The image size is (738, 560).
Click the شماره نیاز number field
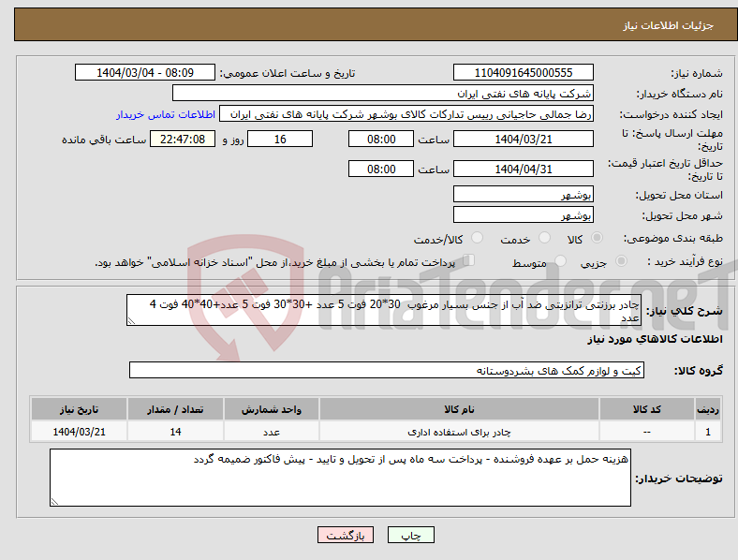point(523,72)
